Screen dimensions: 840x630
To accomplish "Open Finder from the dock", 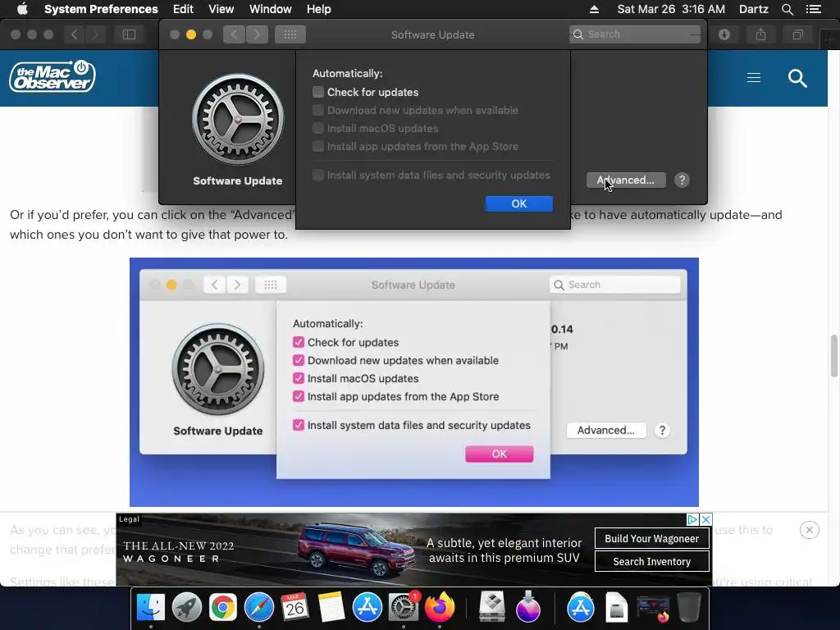I will [151, 608].
